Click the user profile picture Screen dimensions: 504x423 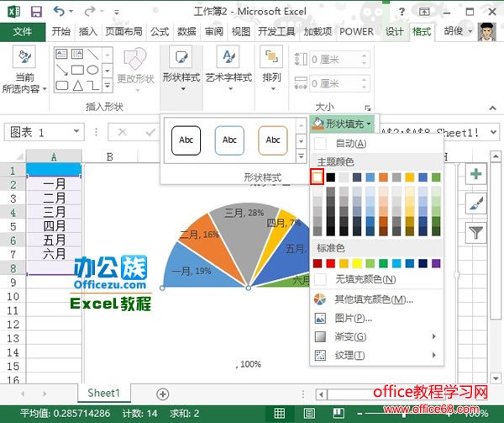coord(487,31)
